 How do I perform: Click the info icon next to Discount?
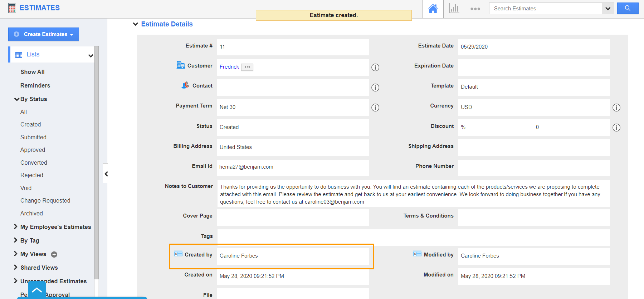click(x=616, y=128)
